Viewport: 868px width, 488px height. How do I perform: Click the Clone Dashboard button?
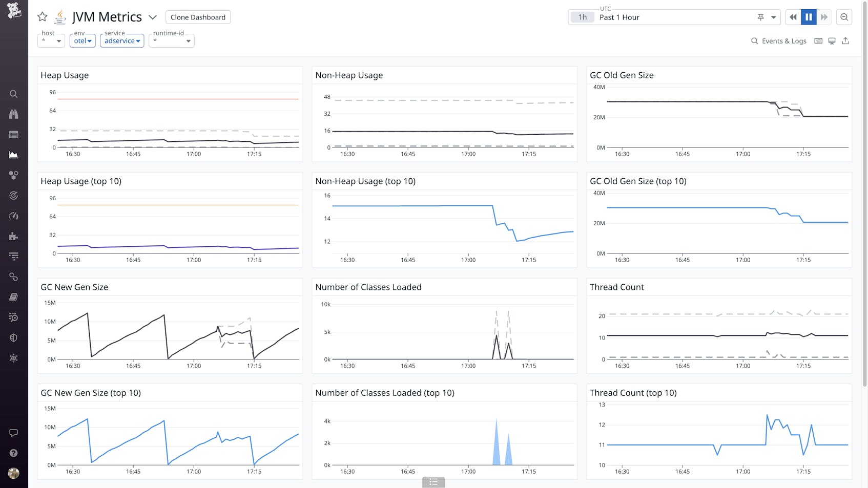click(198, 17)
